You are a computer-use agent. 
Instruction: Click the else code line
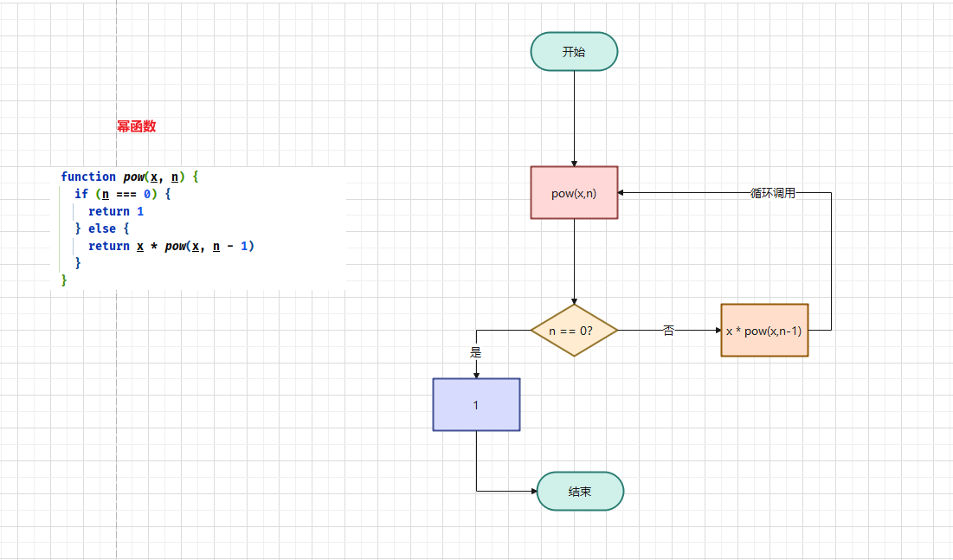pyautogui.click(x=102, y=229)
